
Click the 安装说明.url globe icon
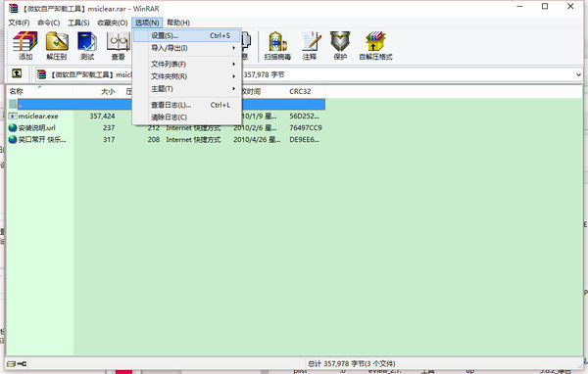click(13, 128)
